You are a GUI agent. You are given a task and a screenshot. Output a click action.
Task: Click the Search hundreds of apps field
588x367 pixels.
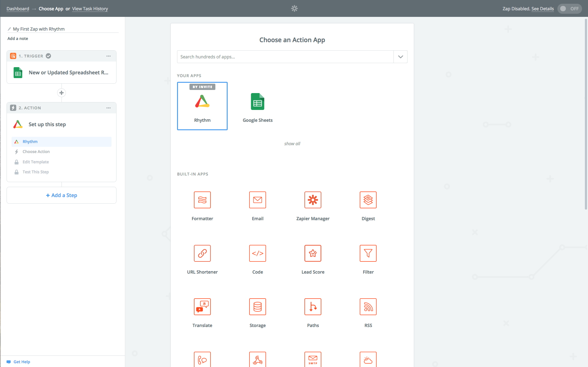[x=285, y=57]
